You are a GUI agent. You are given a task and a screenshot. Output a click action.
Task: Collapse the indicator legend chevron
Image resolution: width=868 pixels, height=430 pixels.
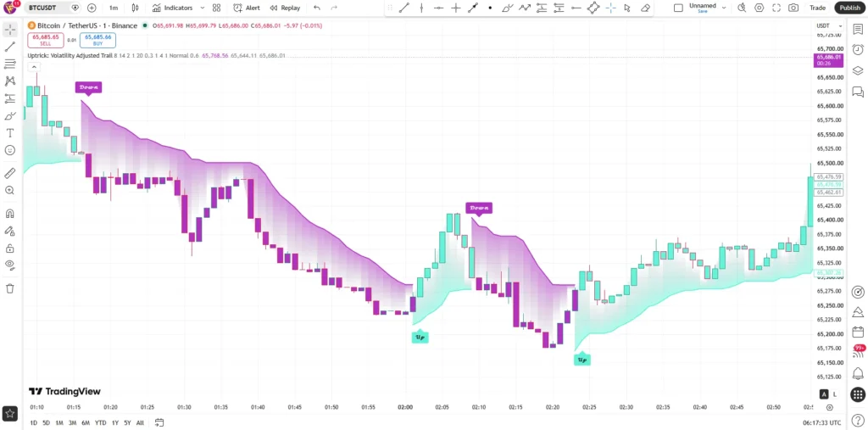point(34,67)
